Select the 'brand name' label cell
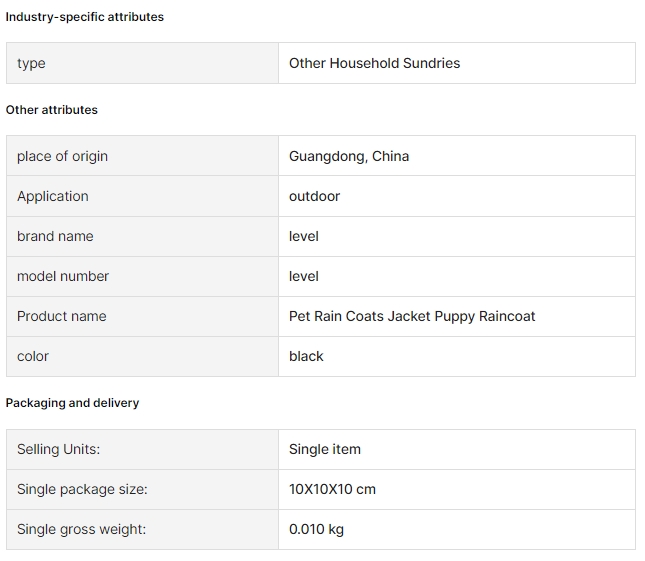Screen dimensions: 645x561 pos(142,236)
